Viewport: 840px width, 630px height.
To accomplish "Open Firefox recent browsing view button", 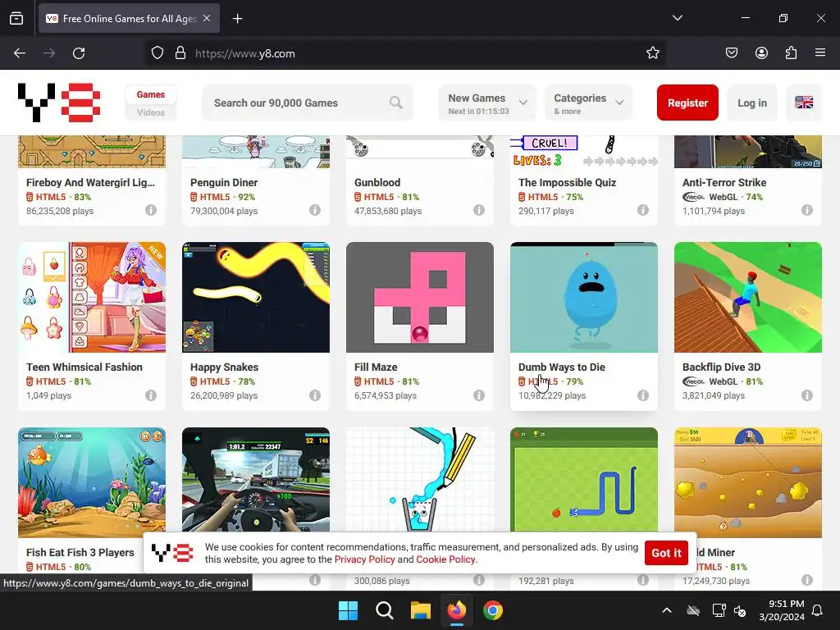I will coord(16,18).
